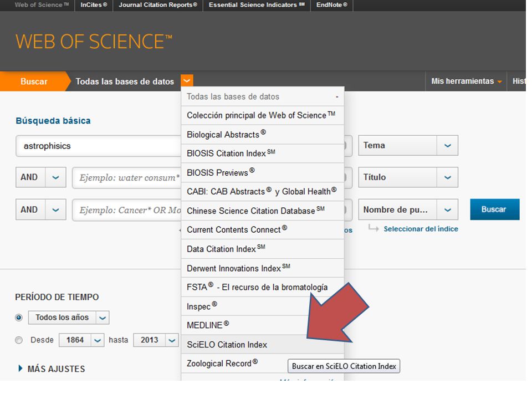The height and width of the screenshot is (399, 532).
Task: Choose 'FSTA - El recurso de la bromatología'
Action: pyautogui.click(x=263, y=287)
